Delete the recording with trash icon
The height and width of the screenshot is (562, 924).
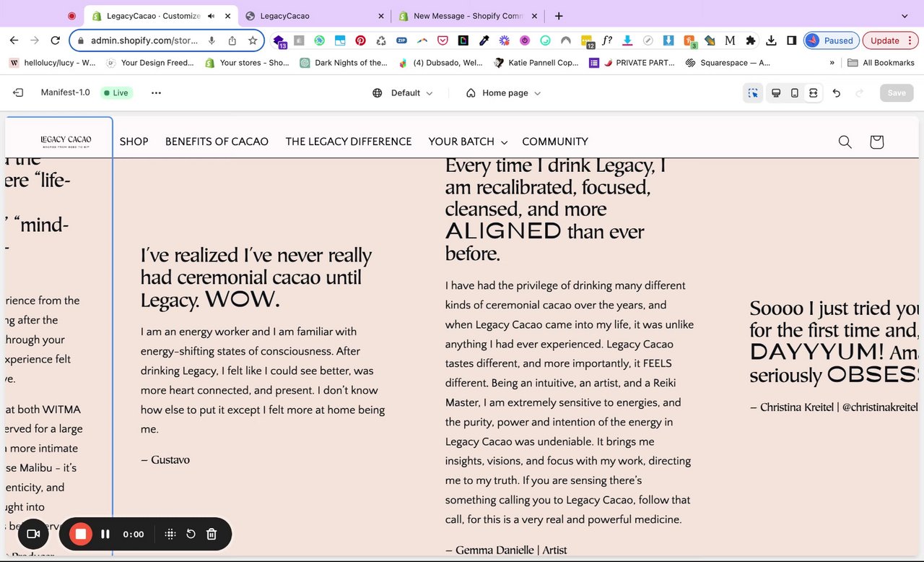tap(212, 534)
